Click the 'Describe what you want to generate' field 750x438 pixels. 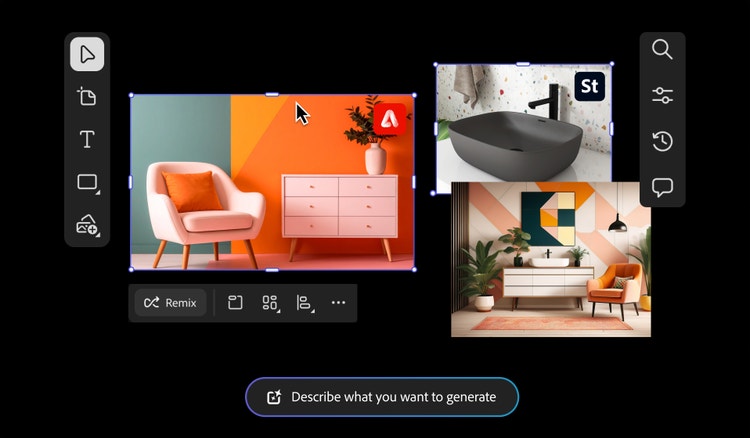(x=382, y=397)
